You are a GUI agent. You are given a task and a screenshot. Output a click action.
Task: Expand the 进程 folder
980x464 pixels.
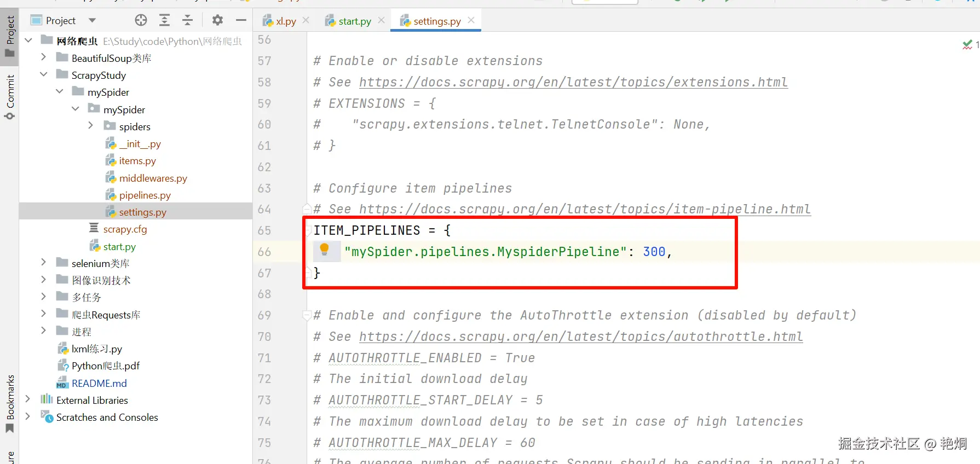click(44, 331)
